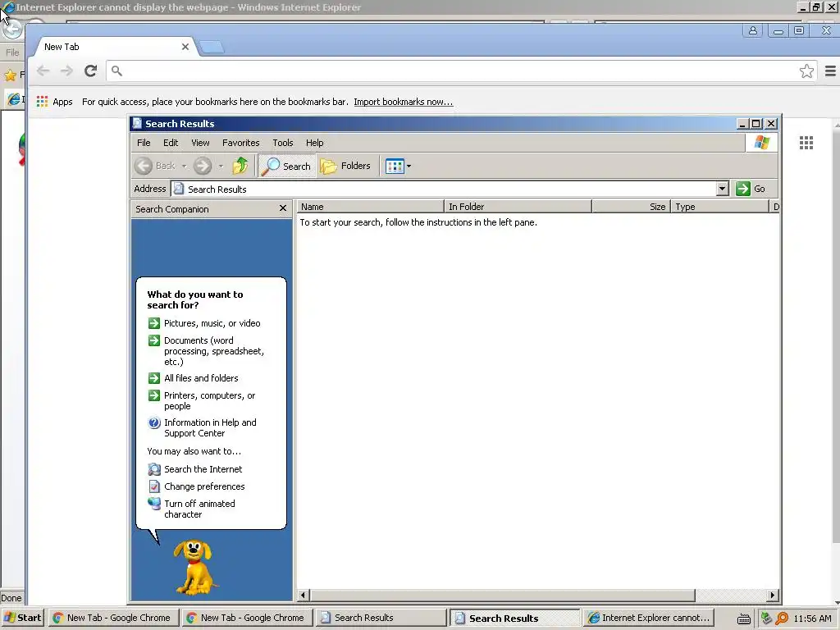Toggle the Search pane toolbar button
The width and height of the screenshot is (840, 630).
pyautogui.click(x=287, y=166)
